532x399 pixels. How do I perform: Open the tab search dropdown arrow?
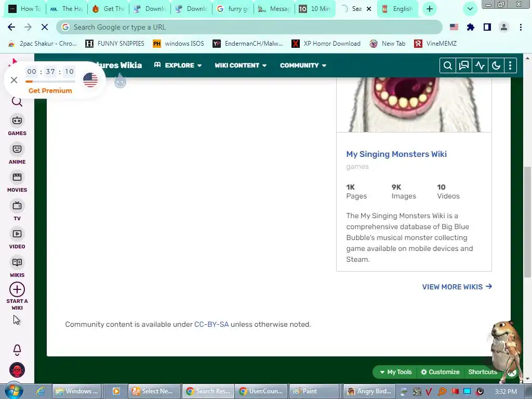tap(470, 9)
